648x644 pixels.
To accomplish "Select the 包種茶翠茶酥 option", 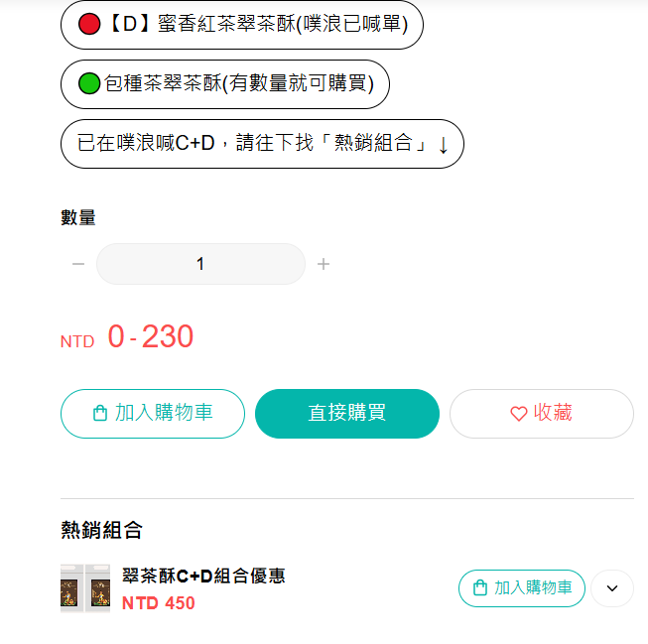I will pos(225,84).
